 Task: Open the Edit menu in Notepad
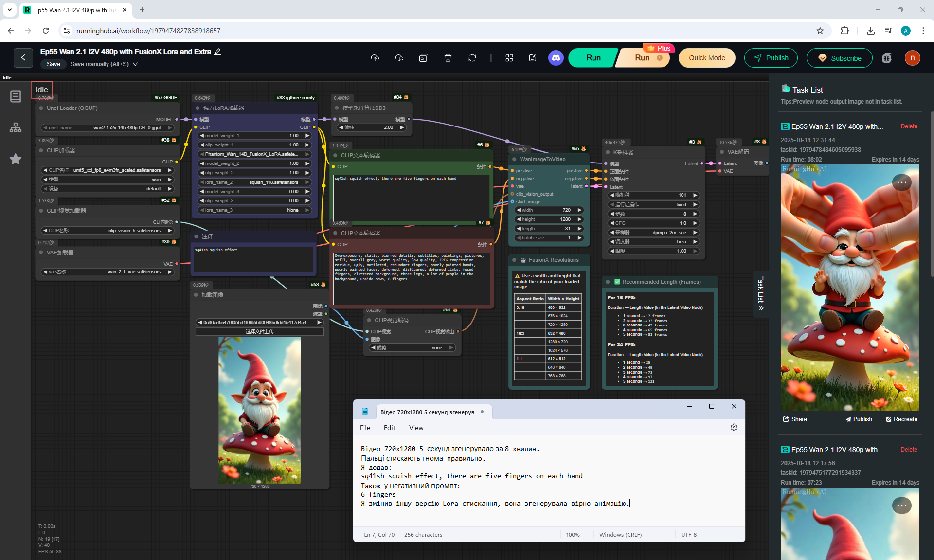click(389, 428)
